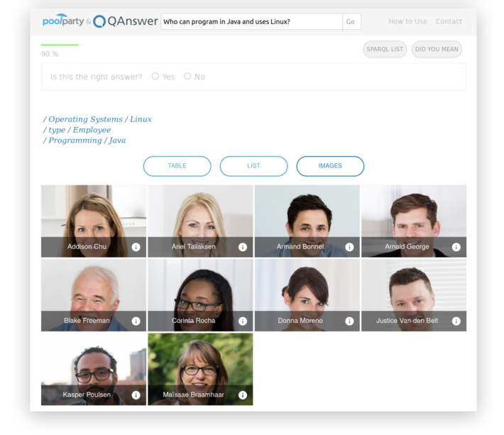Switch to LIST view

pyautogui.click(x=253, y=166)
